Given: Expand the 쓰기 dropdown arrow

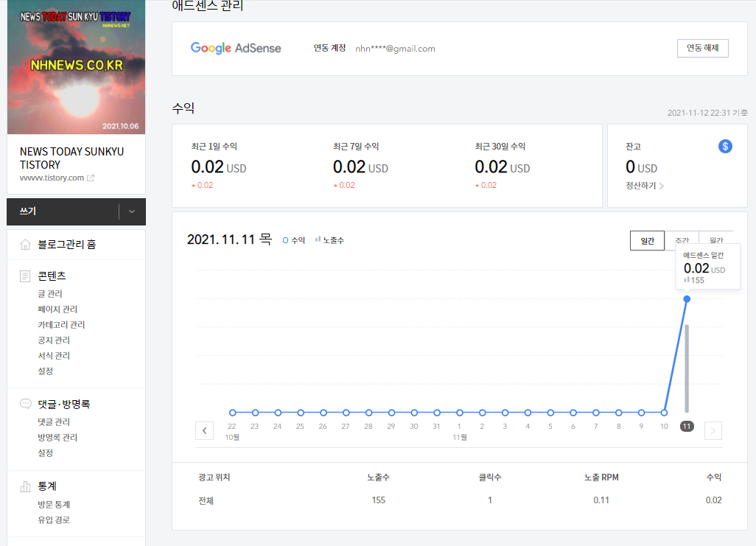Looking at the screenshot, I should [x=132, y=211].
